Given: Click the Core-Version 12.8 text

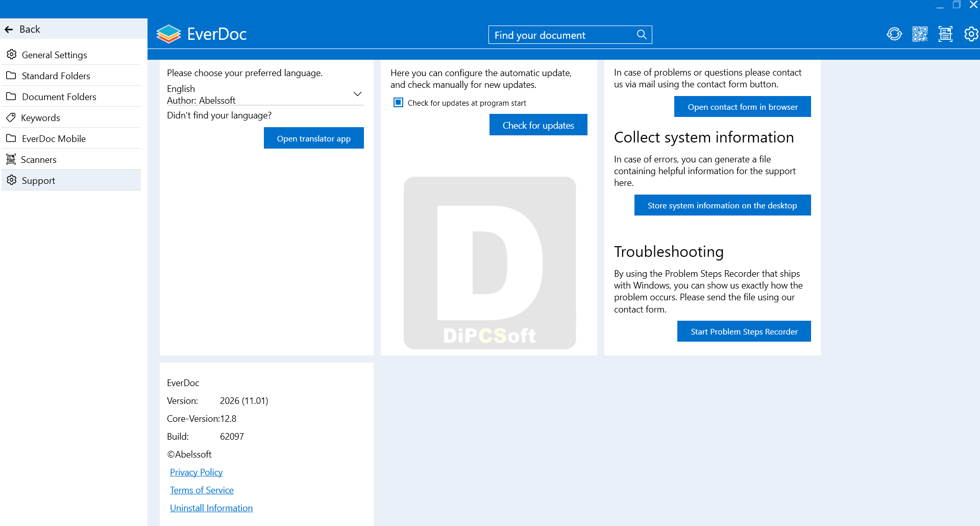Looking at the screenshot, I should [x=202, y=418].
